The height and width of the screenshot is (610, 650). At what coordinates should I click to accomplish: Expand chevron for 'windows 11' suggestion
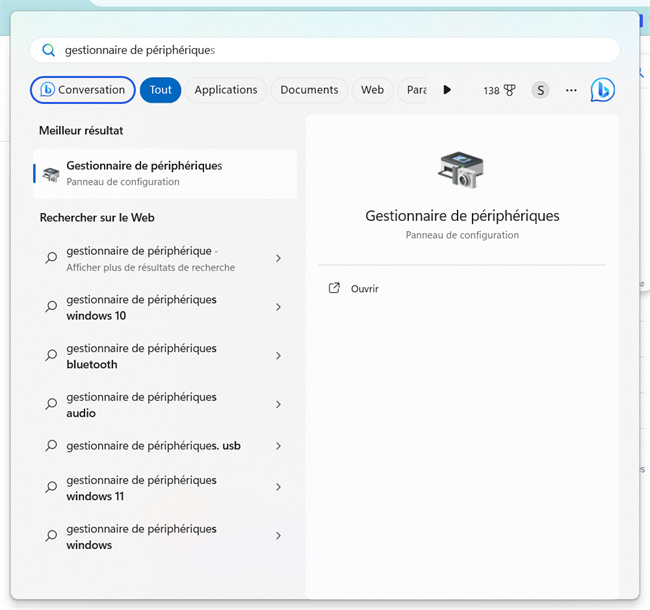tap(278, 487)
